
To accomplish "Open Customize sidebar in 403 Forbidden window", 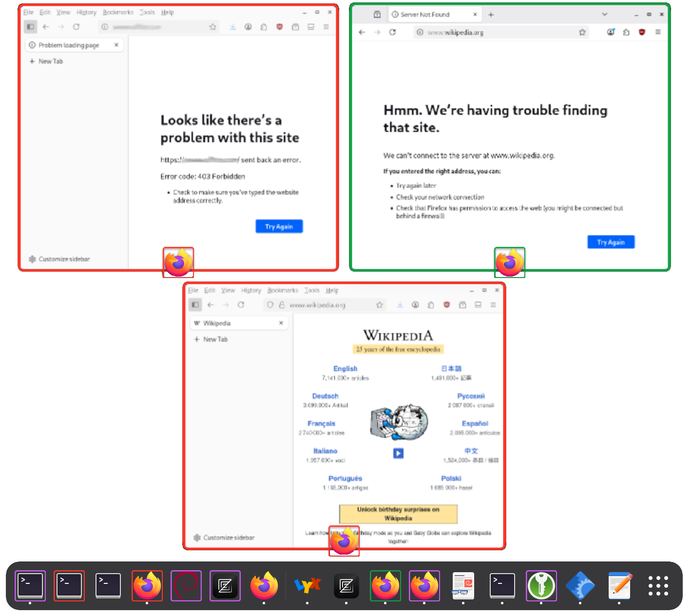I will tap(59, 259).
